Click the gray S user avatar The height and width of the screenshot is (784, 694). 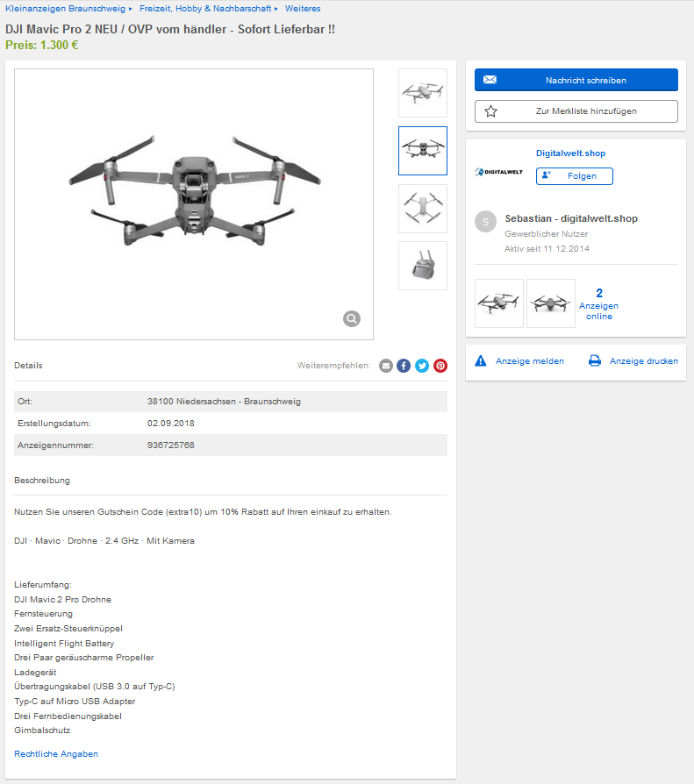[x=485, y=222]
